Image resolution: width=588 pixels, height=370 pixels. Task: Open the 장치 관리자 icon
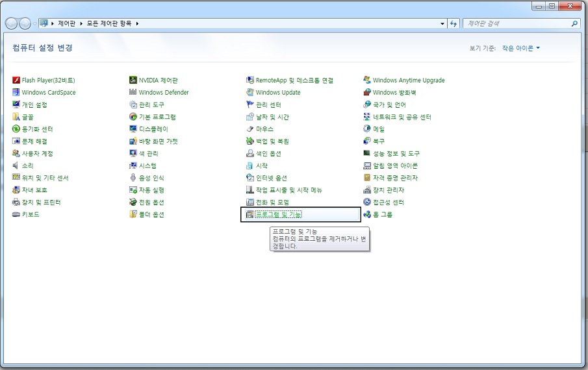click(x=367, y=190)
